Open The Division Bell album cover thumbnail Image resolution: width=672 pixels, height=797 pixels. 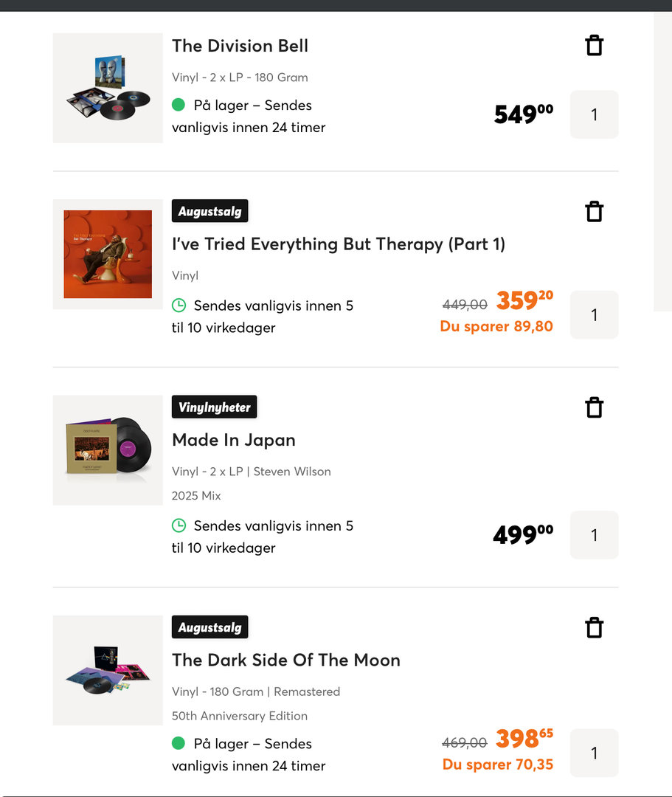pyautogui.click(x=108, y=88)
